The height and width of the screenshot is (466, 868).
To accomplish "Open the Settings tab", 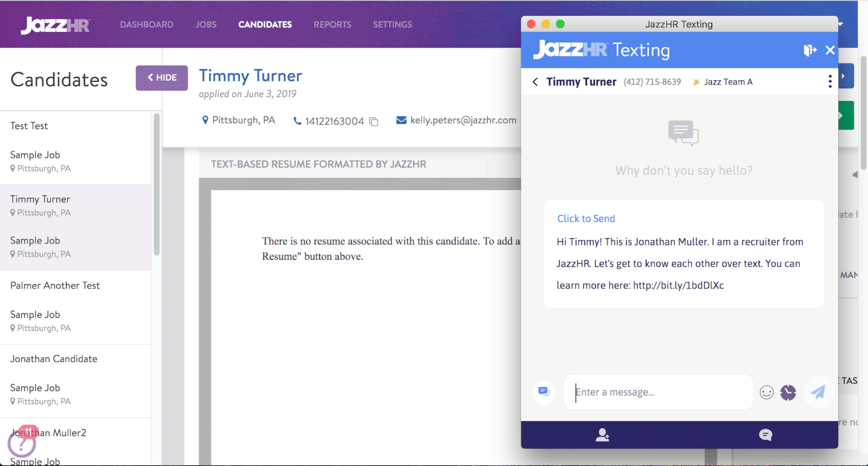I will click(392, 24).
